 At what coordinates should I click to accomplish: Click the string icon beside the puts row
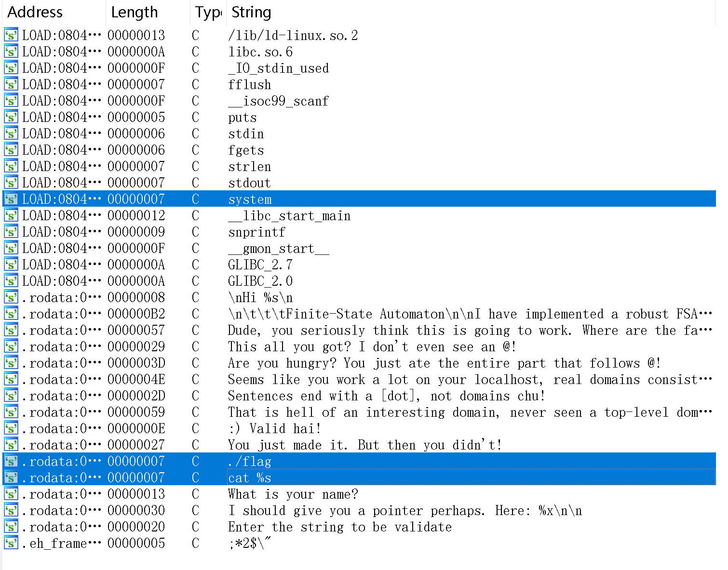[11, 117]
